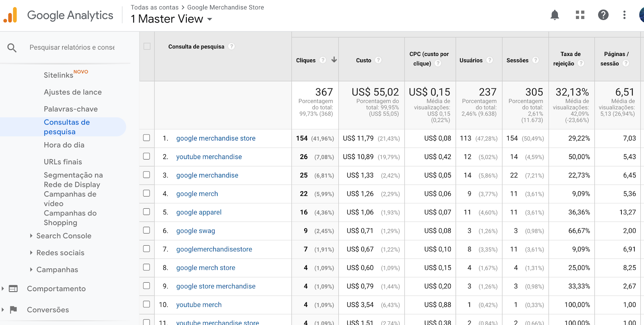Open the google apparel query link
This screenshot has height=325, width=644.
click(x=199, y=212)
